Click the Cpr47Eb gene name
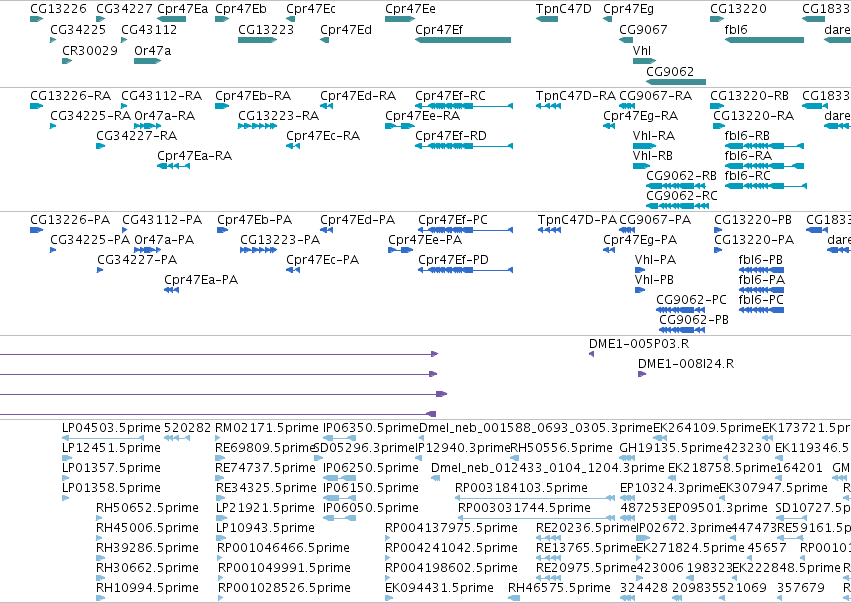This screenshot has height=603, width=851. click(240, 9)
